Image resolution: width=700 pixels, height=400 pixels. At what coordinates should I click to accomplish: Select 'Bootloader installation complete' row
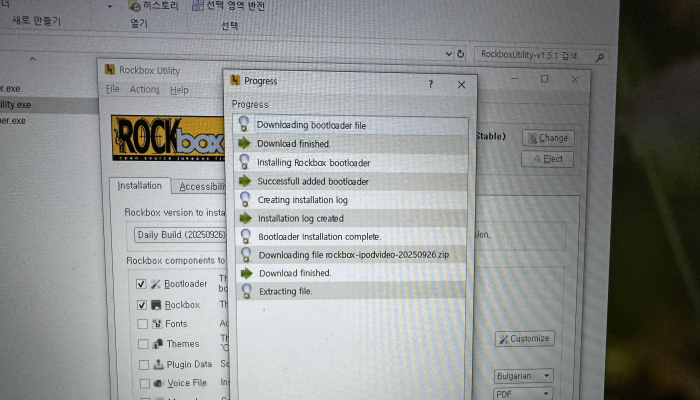pyautogui.click(x=352, y=237)
